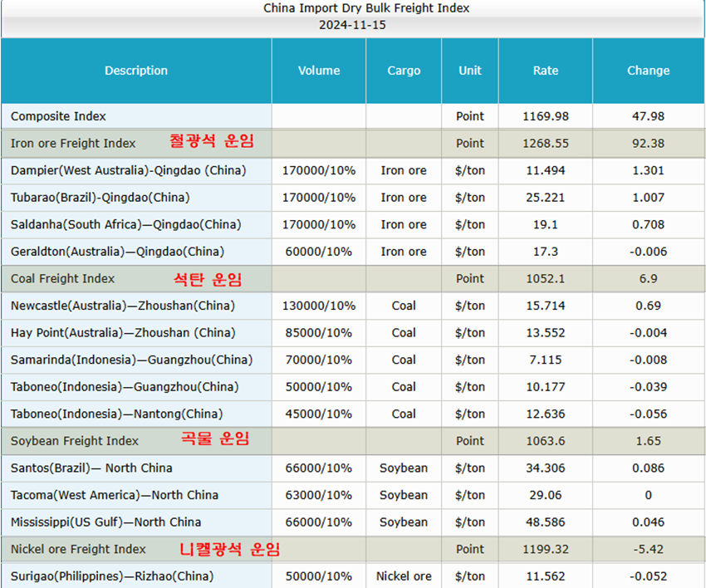Click the Description column header

tap(136, 71)
